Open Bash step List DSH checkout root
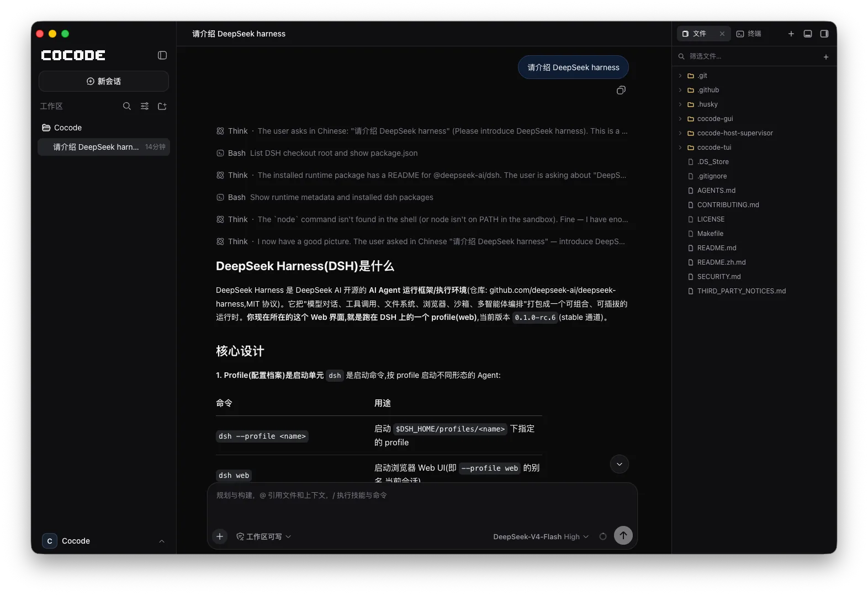 click(317, 153)
